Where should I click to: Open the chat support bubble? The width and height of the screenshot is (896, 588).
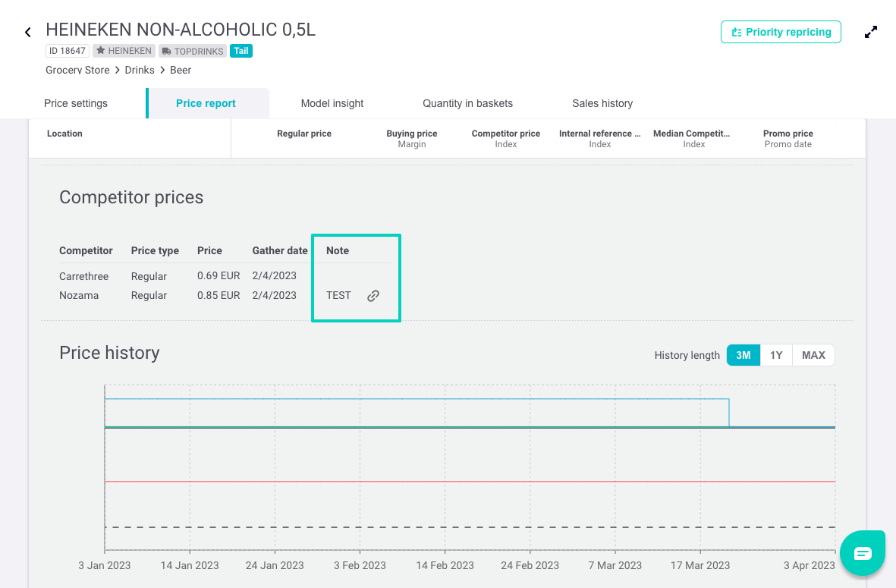point(863,553)
